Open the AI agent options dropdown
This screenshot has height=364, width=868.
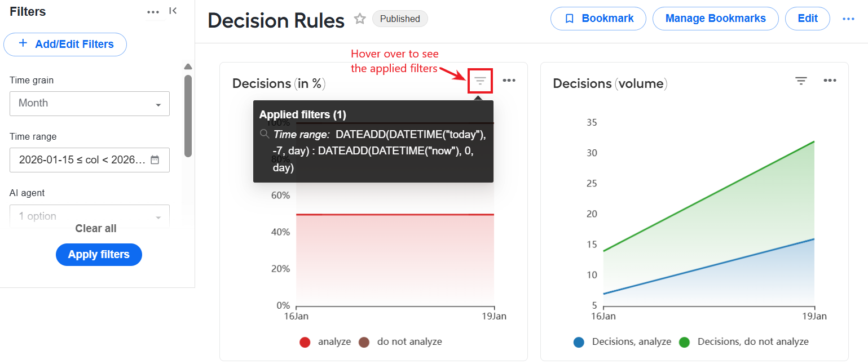pyautogui.click(x=90, y=216)
